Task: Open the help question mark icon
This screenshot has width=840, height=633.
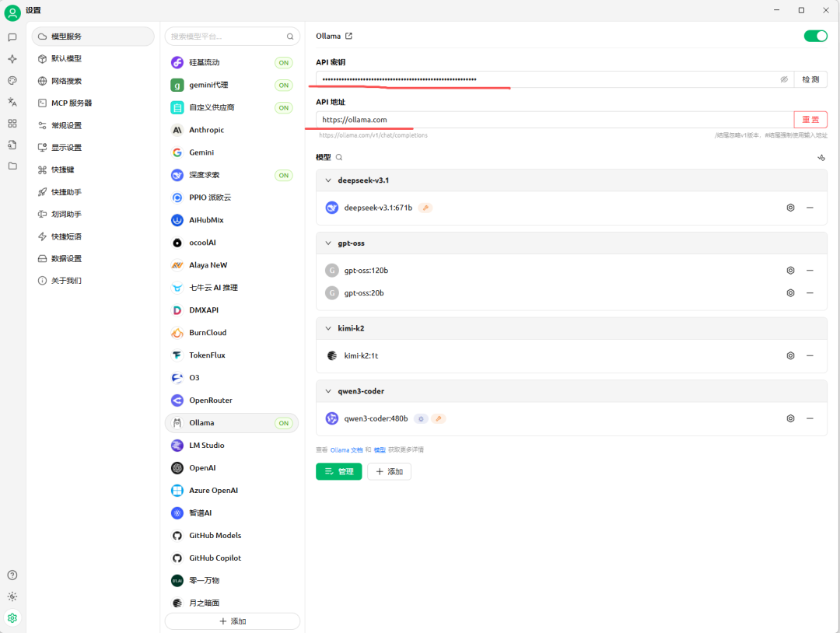Action: pyautogui.click(x=12, y=575)
